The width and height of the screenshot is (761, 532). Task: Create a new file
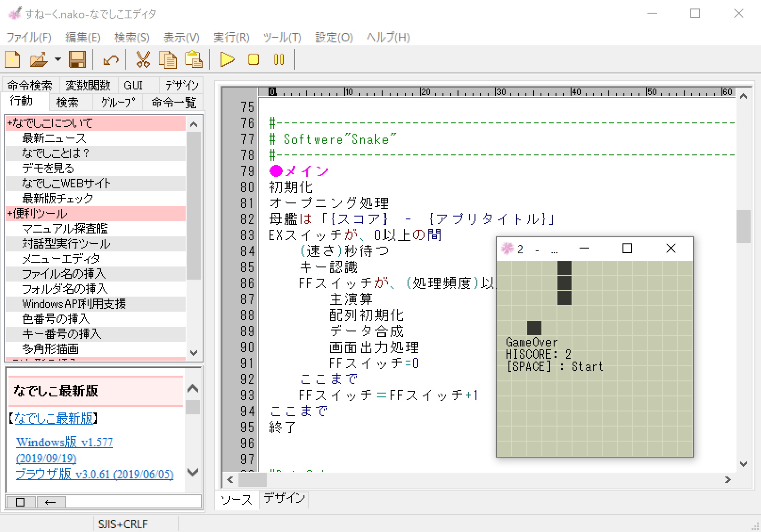pos(12,60)
